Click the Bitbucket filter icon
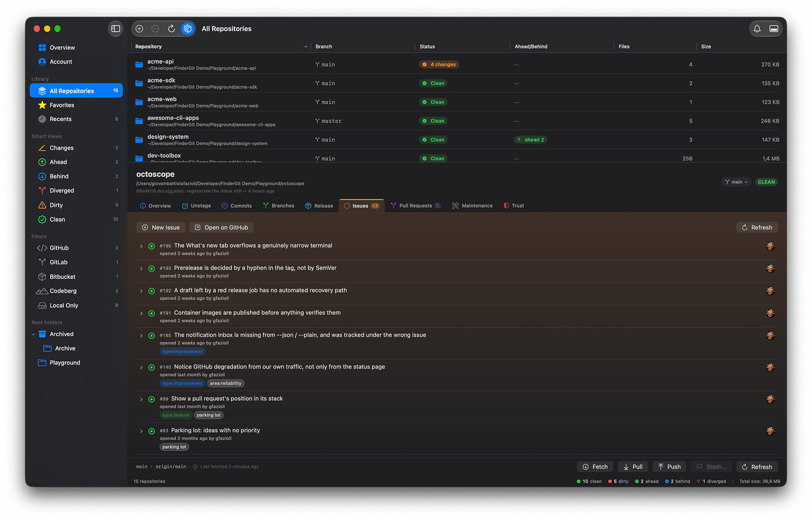812x520 pixels. pyautogui.click(x=42, y=276)
